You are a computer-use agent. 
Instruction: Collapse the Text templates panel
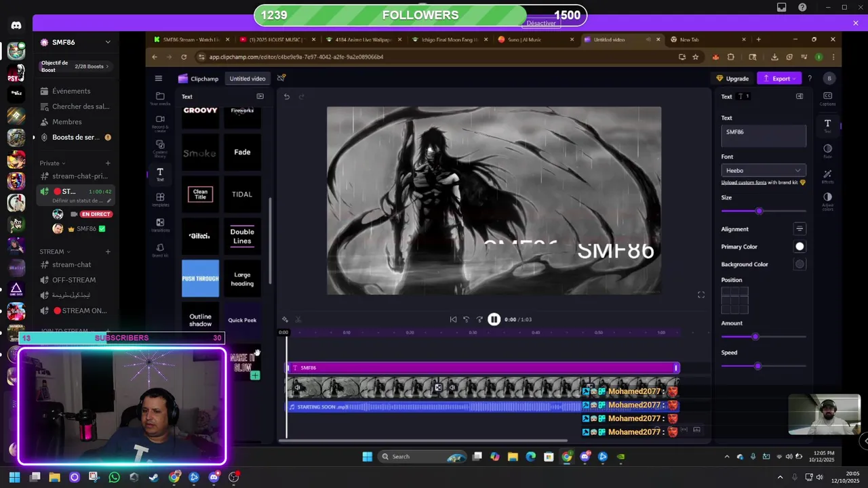(x=260, y=96)
